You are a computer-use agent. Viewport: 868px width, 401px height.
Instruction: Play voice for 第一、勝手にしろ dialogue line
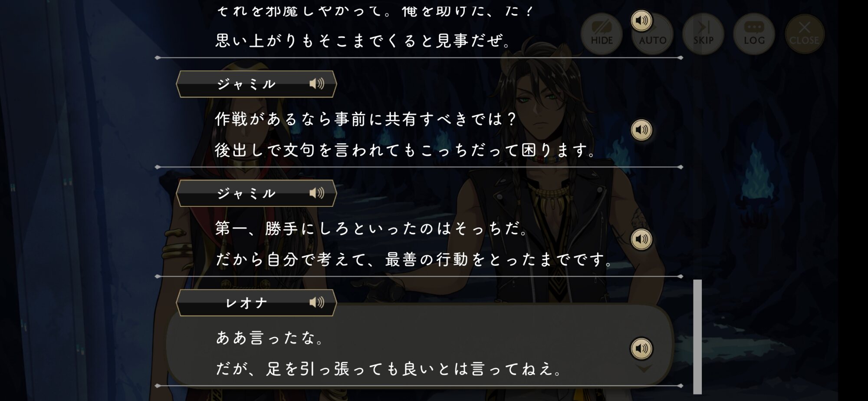(641, 239)
